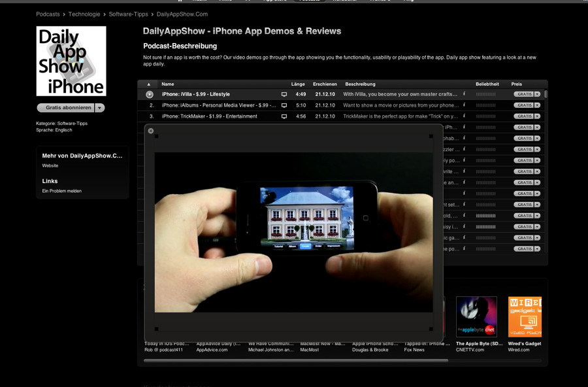Click the episode list vertical scrollbar

[x=546, y=94]
